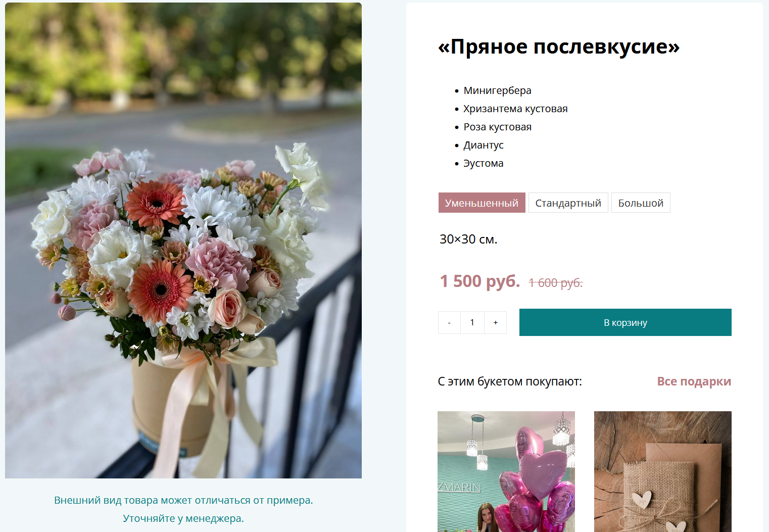Add bouquet with В корзину button
The width and height of the screenshot is (769, 532).
pyautogui.click(x=626, y=322)
